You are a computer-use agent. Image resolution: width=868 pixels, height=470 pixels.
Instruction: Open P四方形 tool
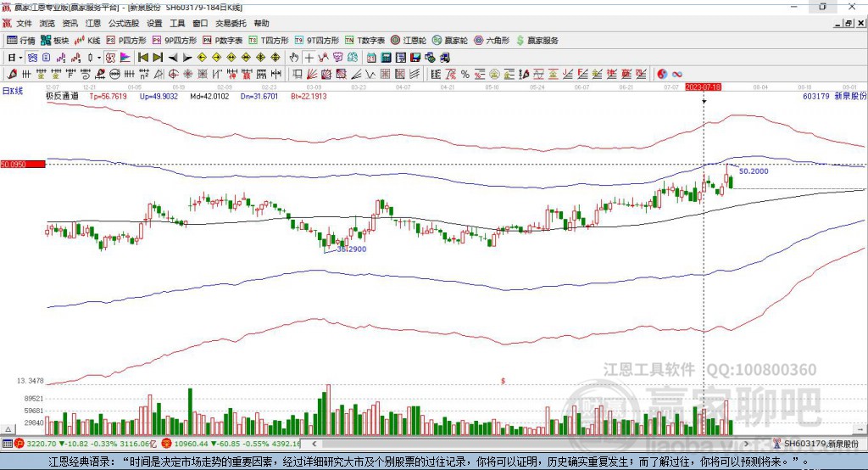(126, 41)
